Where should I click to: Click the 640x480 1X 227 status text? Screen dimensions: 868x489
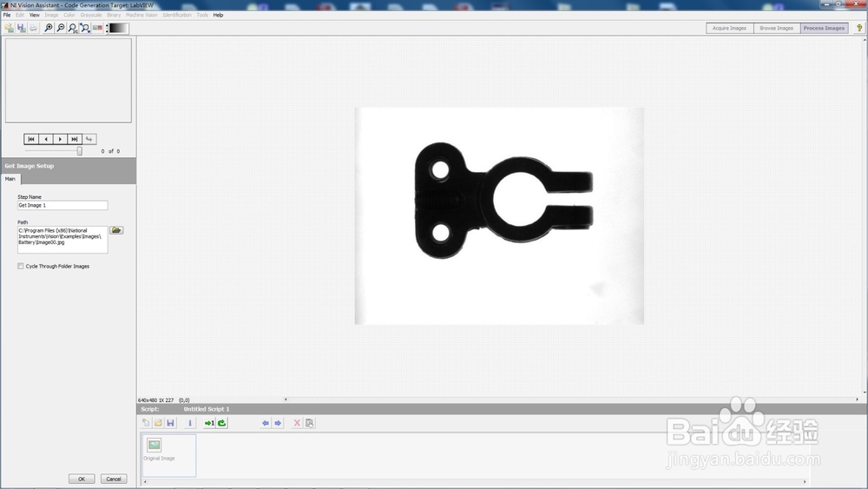155,400
